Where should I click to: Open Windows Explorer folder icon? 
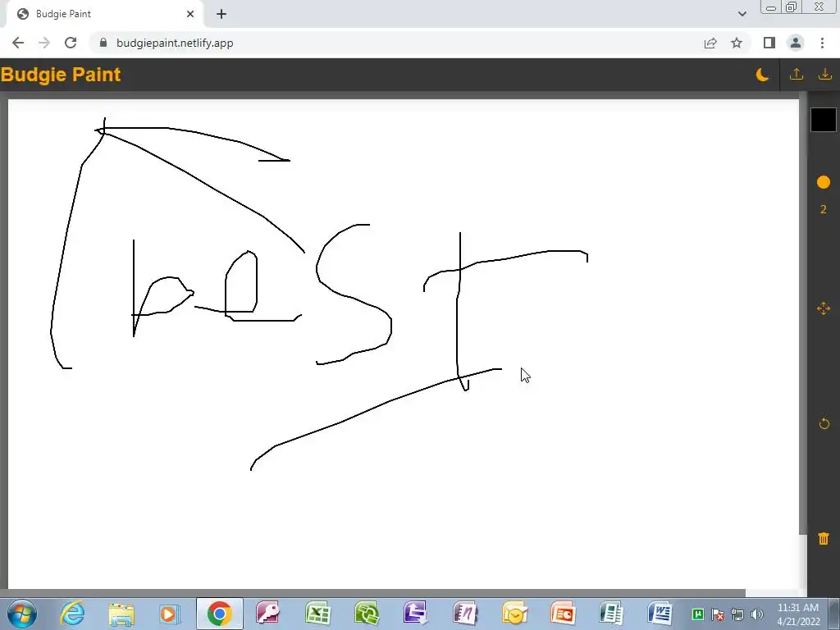tap(121, 614)
